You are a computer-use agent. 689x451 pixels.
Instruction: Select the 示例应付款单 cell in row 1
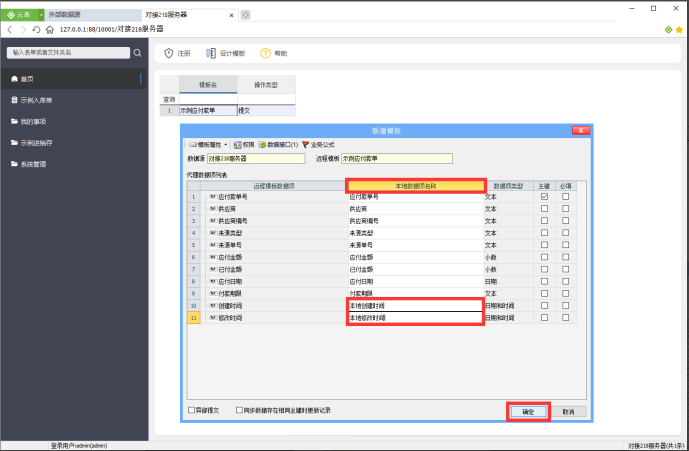click(x=208, y=110)
